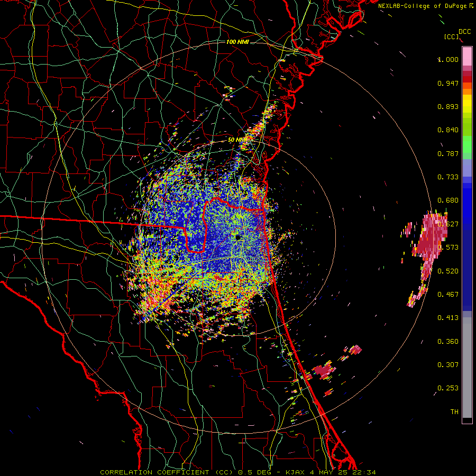Click the TH threshold label
Viewport: 476px width, 476px height.
click(x=454, y=412)
